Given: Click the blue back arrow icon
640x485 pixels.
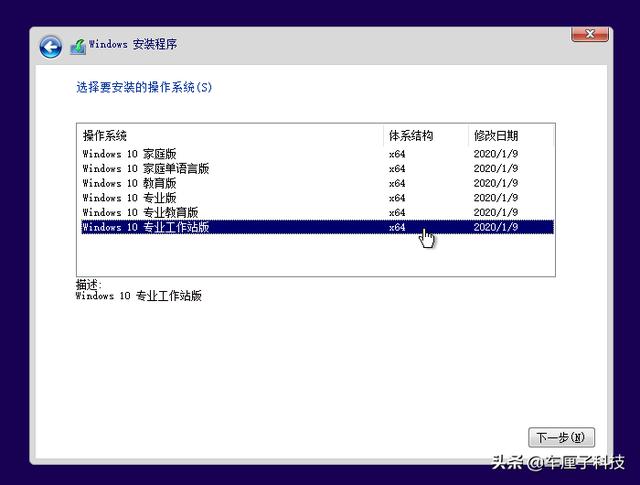Looking at the screenshot, I should pos(51,47).
